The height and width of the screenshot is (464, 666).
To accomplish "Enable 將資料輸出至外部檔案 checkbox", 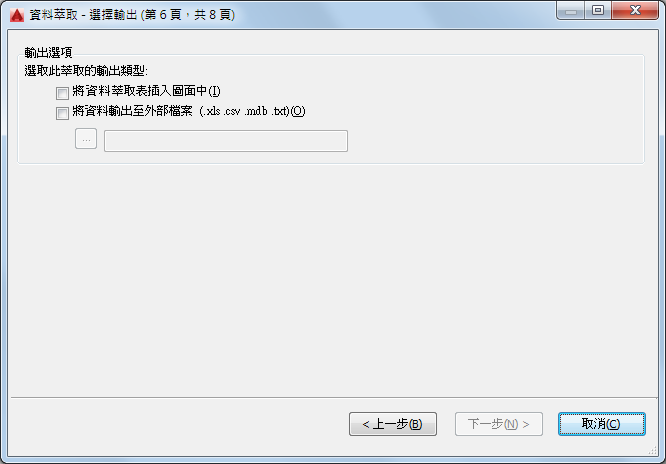I will click(62, 113).
